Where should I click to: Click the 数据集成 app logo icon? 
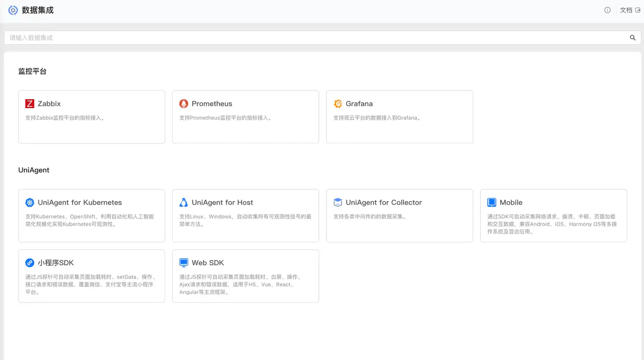point(13,10)
